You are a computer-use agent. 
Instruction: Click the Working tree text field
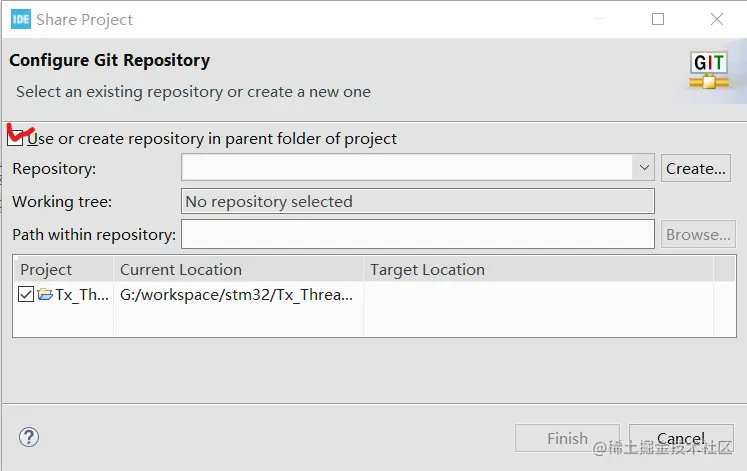tap(417, 201)
